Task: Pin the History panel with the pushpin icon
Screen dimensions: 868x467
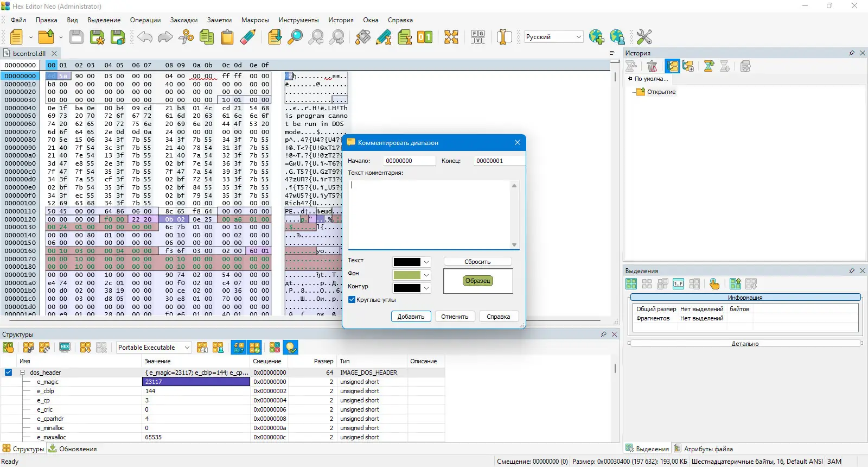Action: pyautogui.click(x=852, y=53)
